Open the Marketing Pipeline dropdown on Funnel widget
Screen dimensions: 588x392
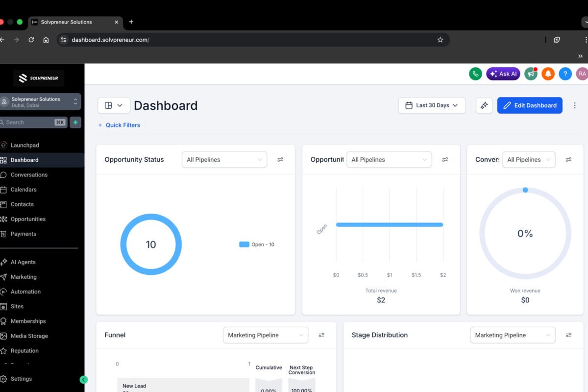coord(265,335)
